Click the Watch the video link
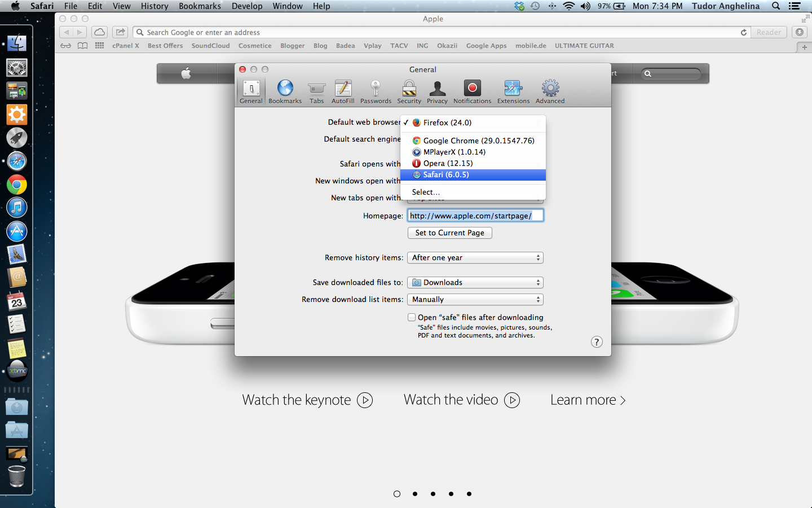This screenshot has width=812, height=508. click(x=462, y=400)
